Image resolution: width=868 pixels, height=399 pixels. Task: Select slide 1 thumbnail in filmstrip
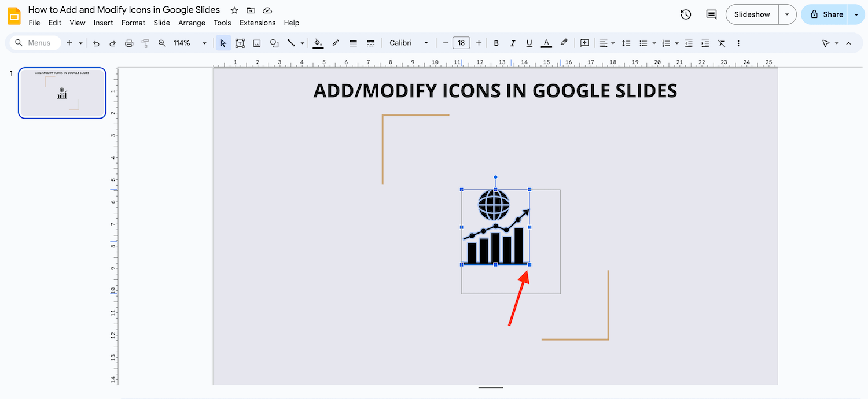pos(62,93)
